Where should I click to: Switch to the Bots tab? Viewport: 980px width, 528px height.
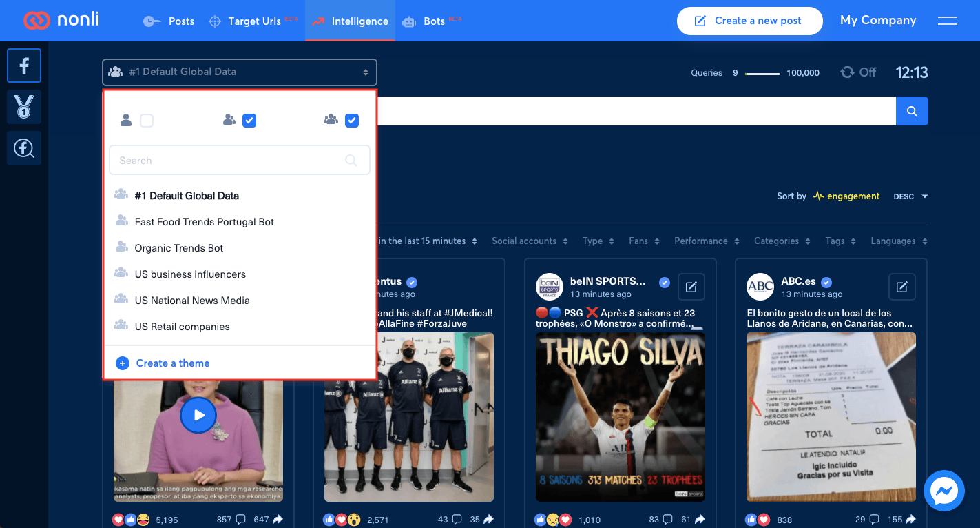[432, 21]
